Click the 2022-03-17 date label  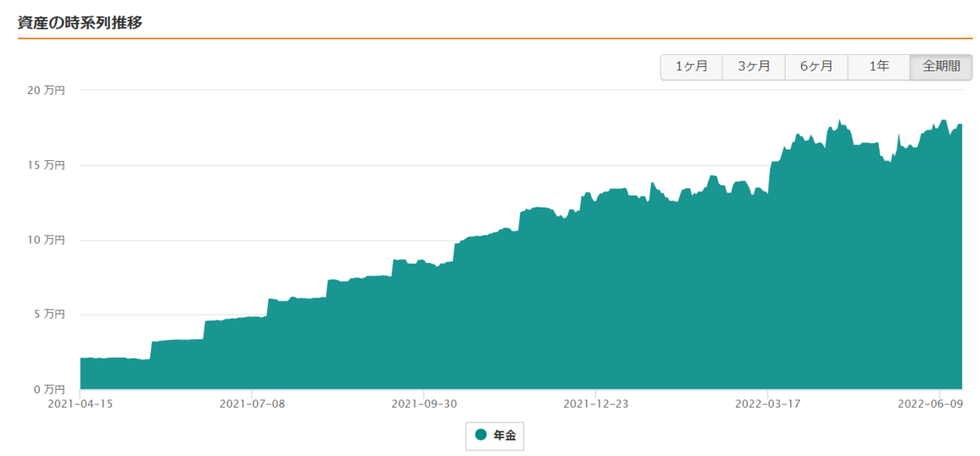click(768, 404)
